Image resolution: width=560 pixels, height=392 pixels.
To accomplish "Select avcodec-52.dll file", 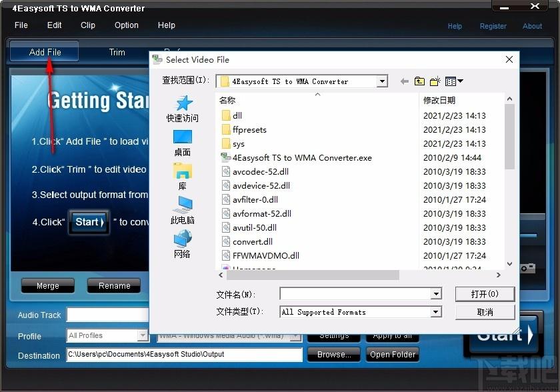I will [x=255, y=172].
